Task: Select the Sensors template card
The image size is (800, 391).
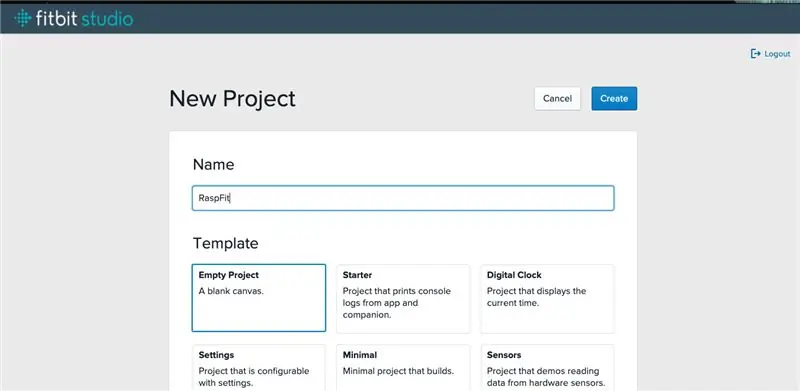Action: coord(547,368)
